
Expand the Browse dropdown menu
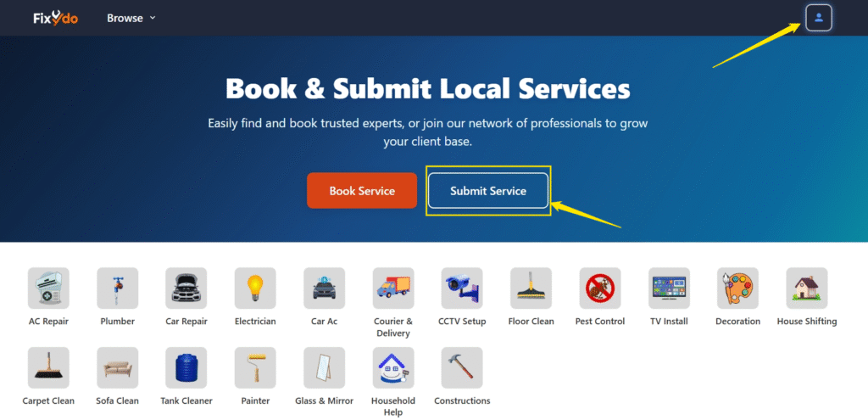pos(131,18)
